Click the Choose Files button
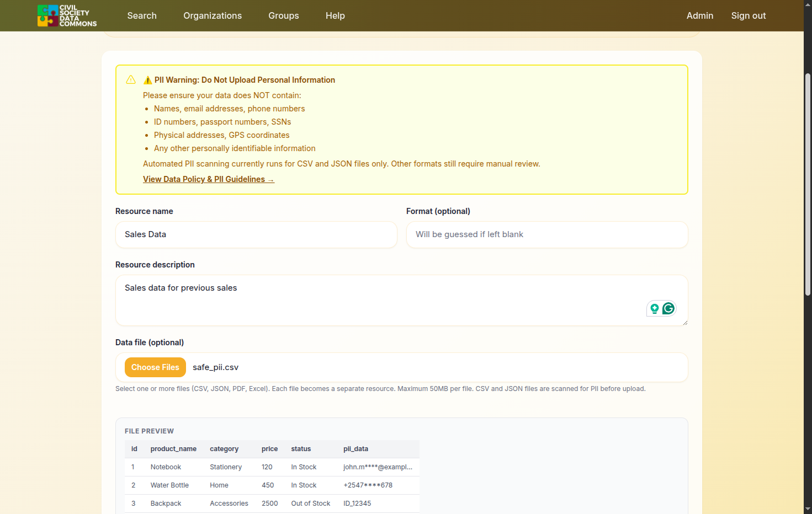Screen dimensions: 812x514 click(155, 367)
